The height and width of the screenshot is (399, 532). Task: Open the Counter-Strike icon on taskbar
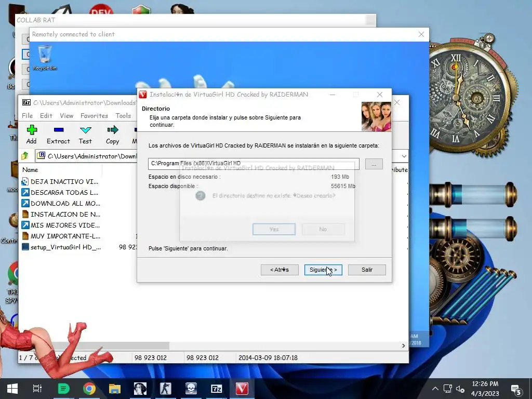[166, 389]
